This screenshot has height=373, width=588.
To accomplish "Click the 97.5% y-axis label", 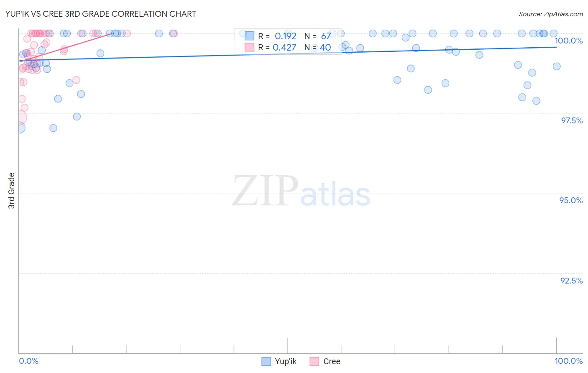I will pos(572,120).
